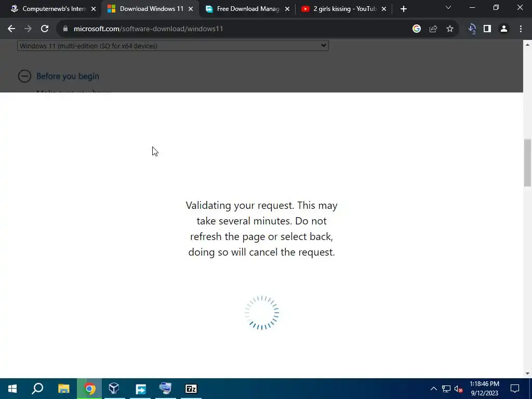Viewport: 532px width, 399px height.
Task: Open the Windows Start menu
Action: coord(12,389)
